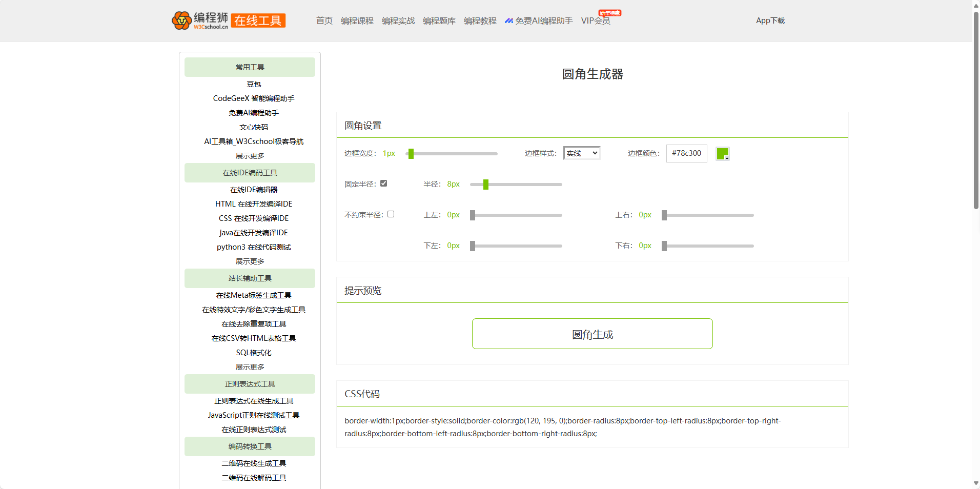The height and width of the screenshot is (489, 980).
Task: Open AI工具箱_W3Cschool极客导航 link
Action: point(254,141)
